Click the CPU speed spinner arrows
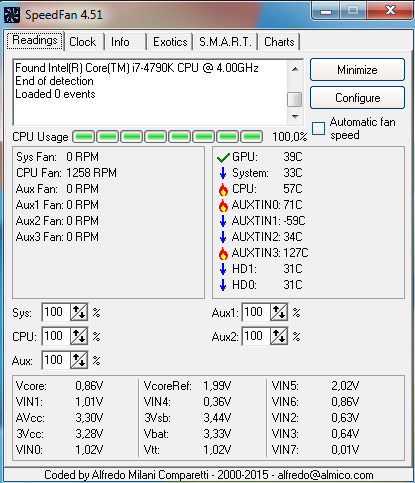 (x=79, y=336)
